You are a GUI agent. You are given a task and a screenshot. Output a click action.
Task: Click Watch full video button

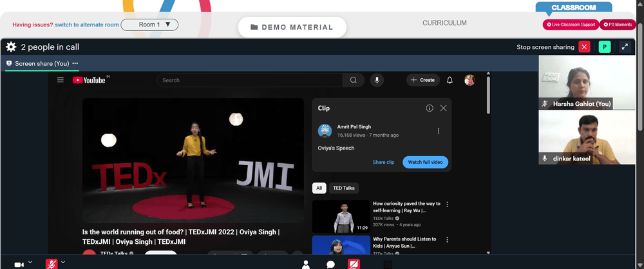[x=425, y=162]
